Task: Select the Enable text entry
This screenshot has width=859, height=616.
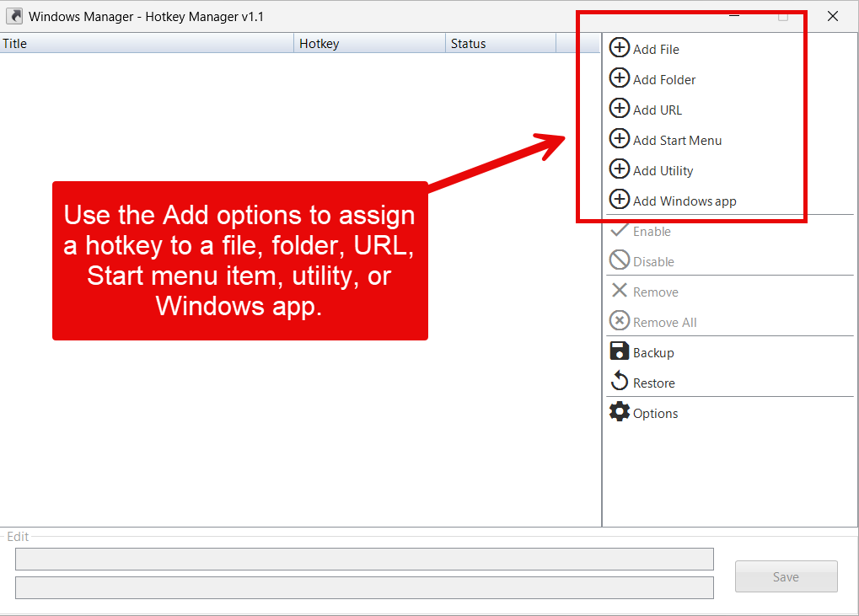Action: (x=652, y=232)
